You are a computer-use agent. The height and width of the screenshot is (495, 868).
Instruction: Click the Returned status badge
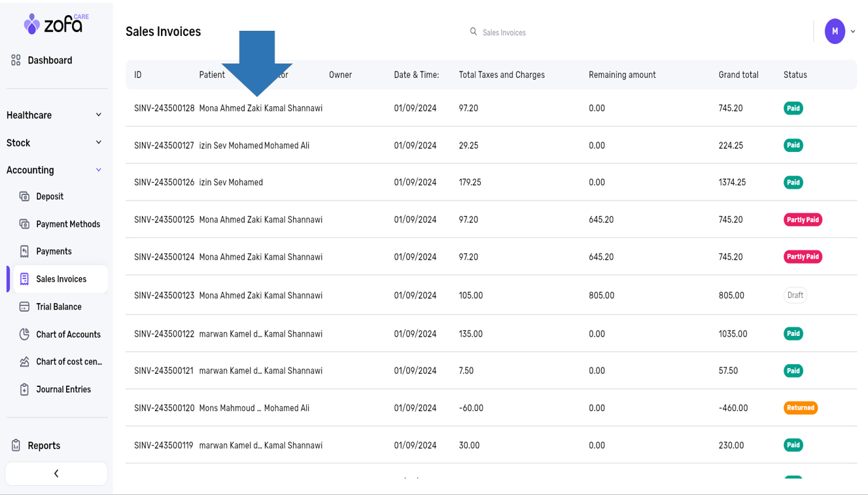pyautogui.click(x=800, y=408)
